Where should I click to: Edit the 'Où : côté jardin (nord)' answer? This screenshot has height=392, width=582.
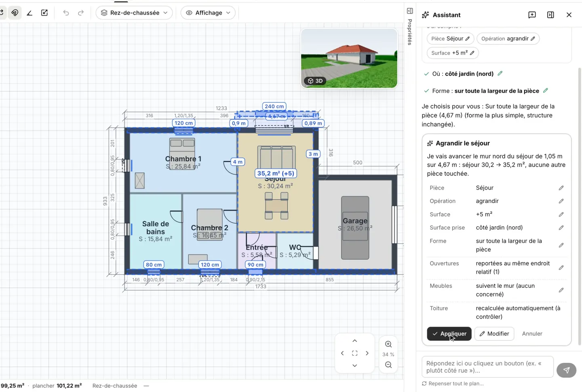click(500, 74)
